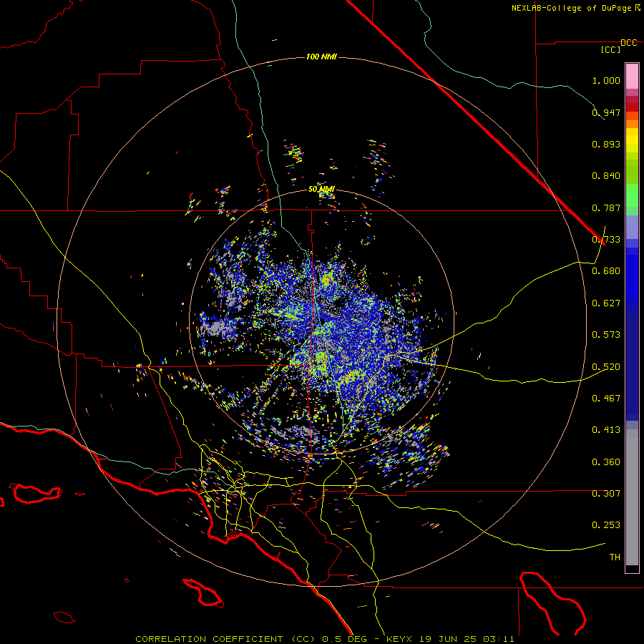Click the 0.573 legend value
The image size is (644, 644).
(606, 335)
